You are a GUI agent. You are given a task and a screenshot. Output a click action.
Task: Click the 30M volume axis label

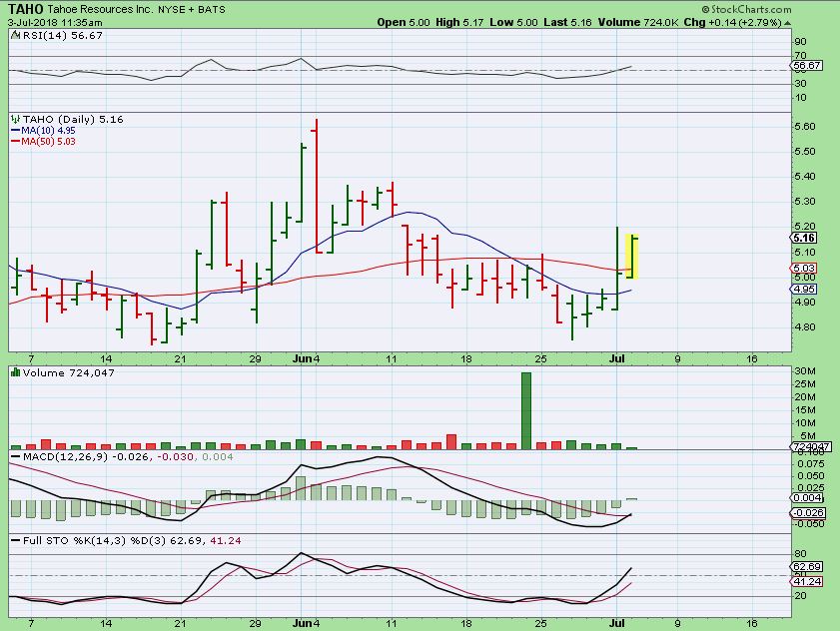coord(805,371)
